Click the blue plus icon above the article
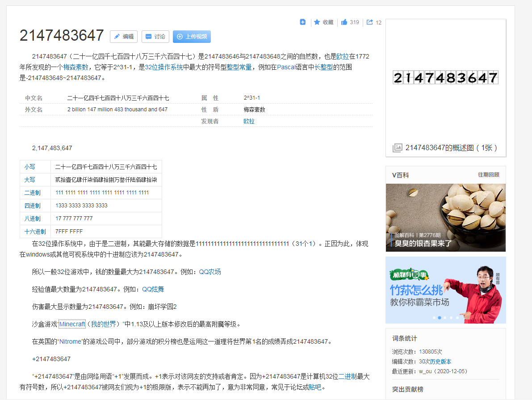Screen dimensions: 532x400 pyautogui.click(x=303, y=22)
